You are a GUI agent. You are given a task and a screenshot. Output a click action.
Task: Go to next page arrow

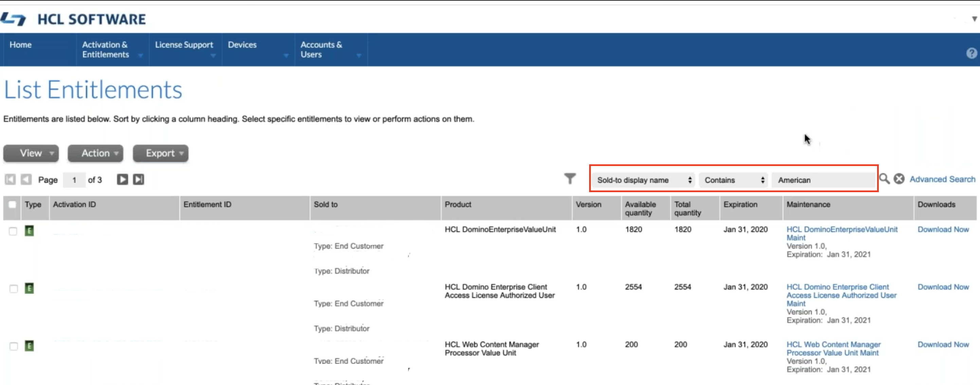122,180
